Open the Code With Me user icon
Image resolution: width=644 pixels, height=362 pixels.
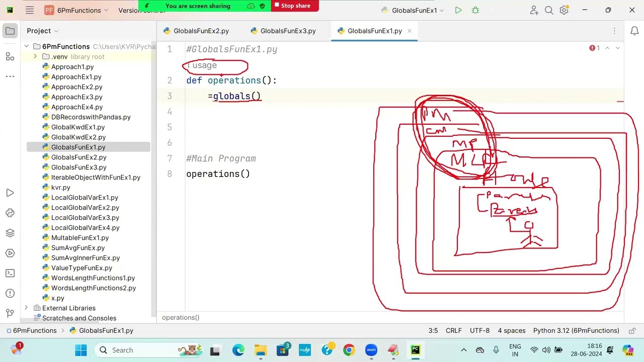click(534, 10)
